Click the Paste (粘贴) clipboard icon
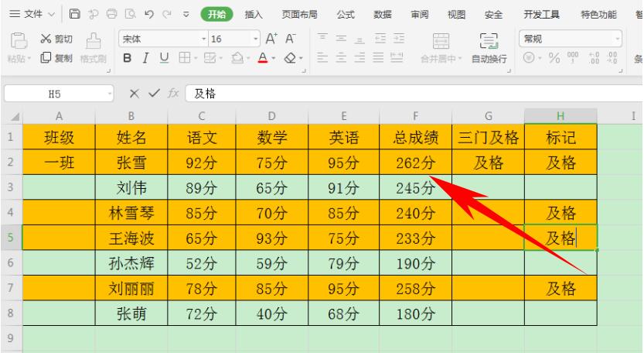Screen dimensions: 644x353 coord(19,41)
